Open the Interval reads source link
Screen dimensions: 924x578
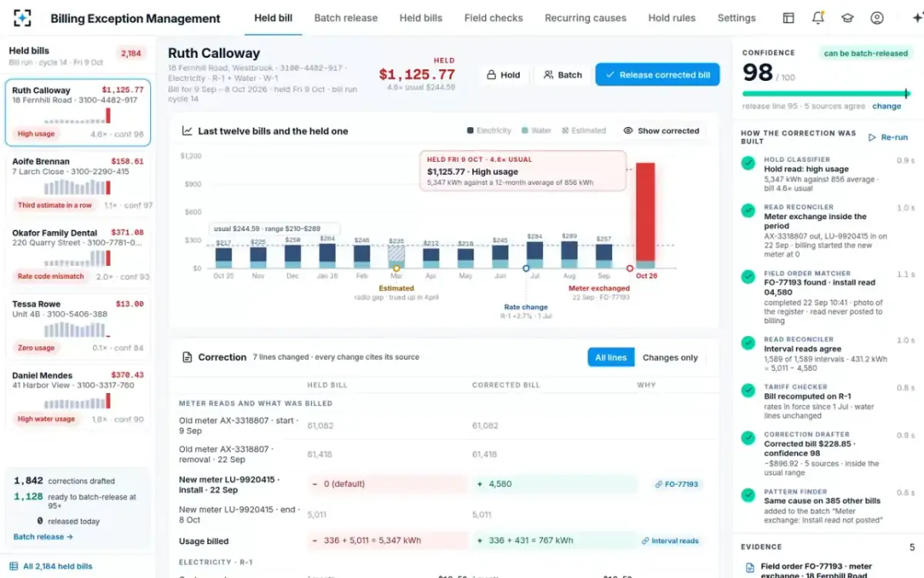click(x=670, y=541)
